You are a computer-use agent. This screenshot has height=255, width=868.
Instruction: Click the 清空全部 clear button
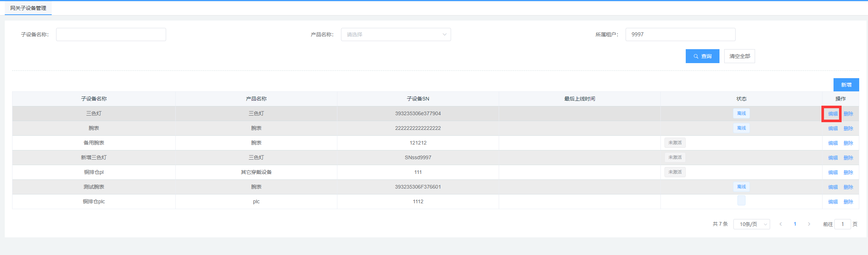pyautogui.click(x=739, y=56)
